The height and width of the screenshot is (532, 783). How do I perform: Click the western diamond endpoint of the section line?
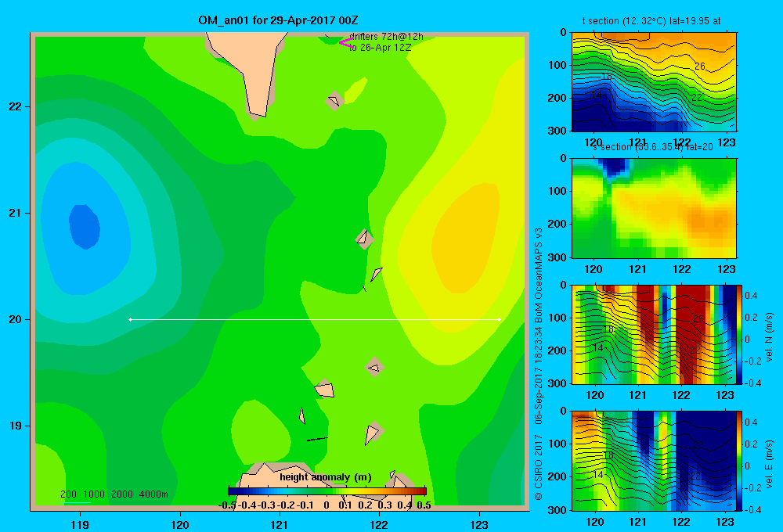[x=130, y=319]
